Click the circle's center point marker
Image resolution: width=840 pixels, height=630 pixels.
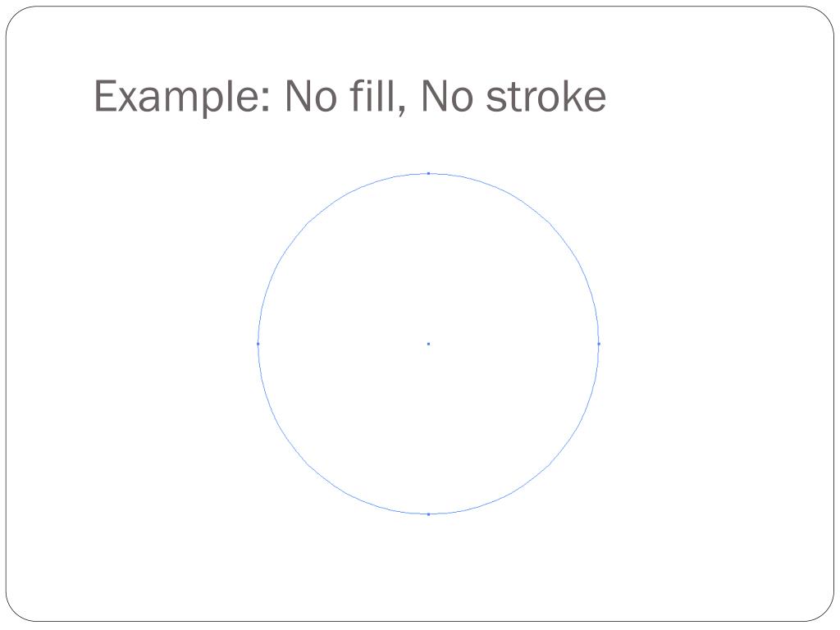pyautogui.click(x=428, y=344)
